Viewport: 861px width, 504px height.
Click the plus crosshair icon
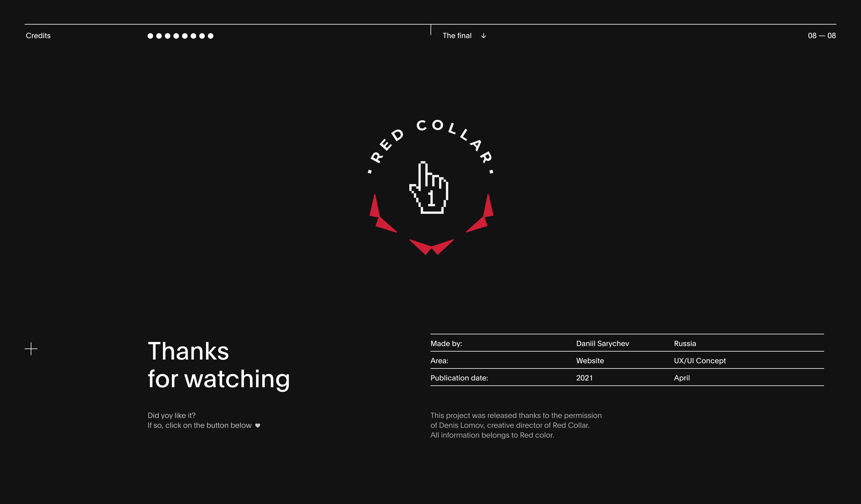click(x=31, y=348)
